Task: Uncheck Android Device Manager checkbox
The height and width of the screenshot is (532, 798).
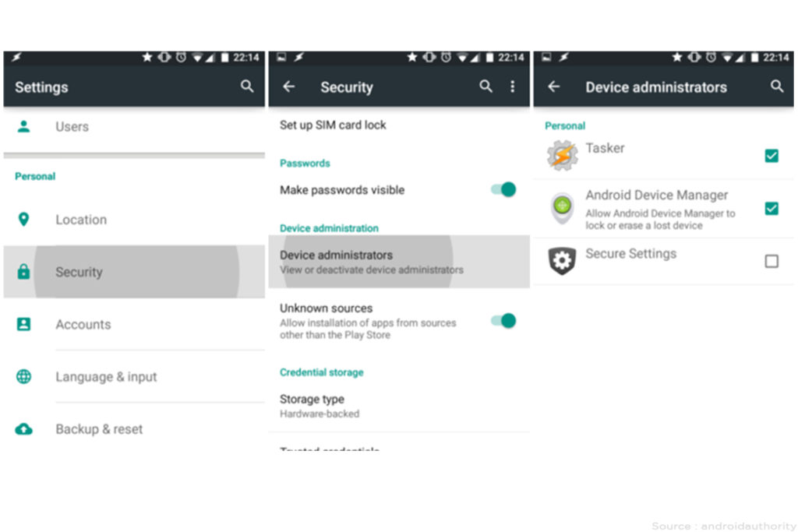Action: tap(772, 209)
